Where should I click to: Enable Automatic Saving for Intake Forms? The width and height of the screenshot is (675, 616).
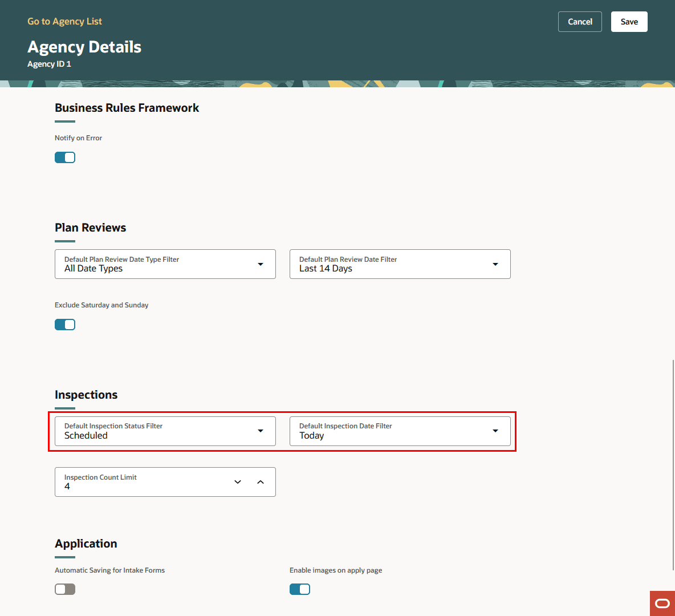click(x=64, y=589)
